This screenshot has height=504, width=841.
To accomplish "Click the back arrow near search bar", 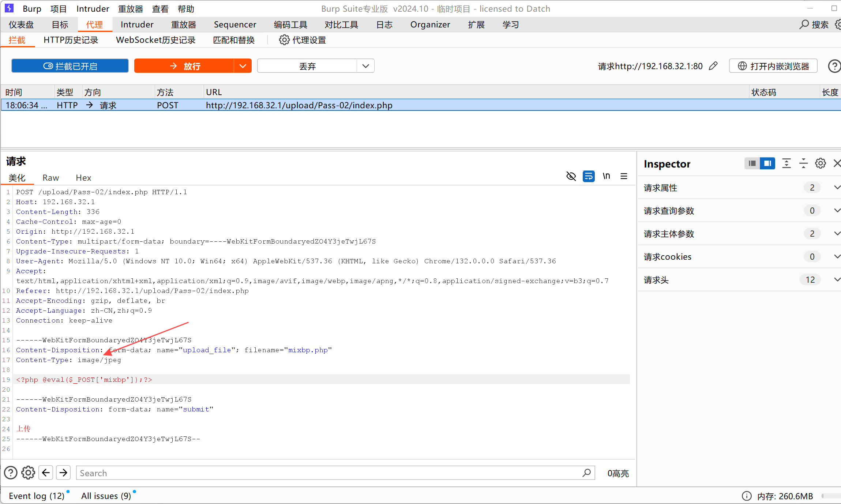I will coord(46,473).
